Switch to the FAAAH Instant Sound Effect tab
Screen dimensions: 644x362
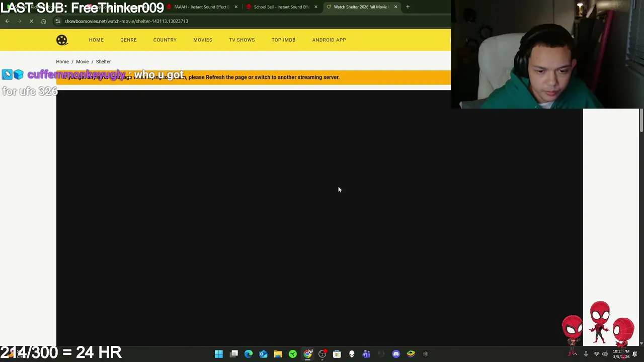click(201, 7)
